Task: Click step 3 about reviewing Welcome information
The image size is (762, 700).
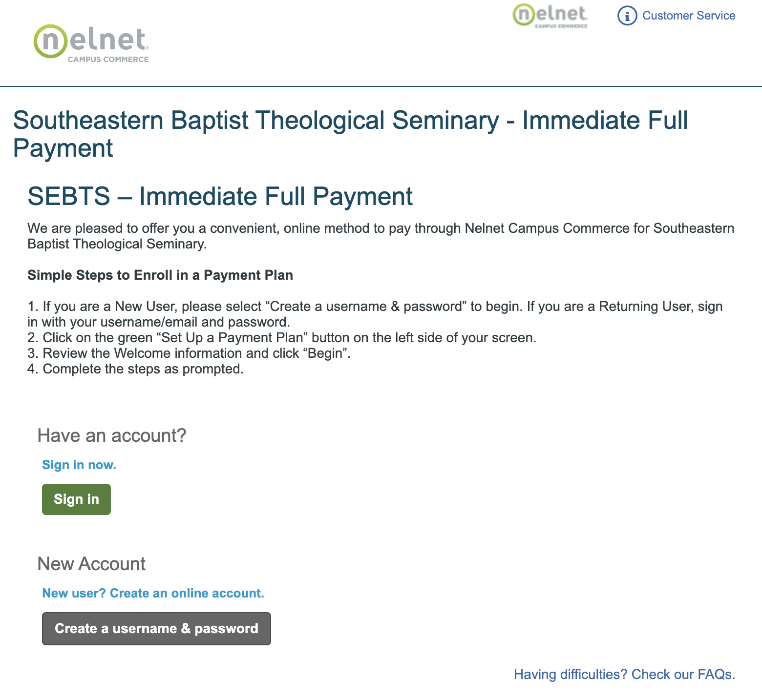Action: tap(189, 353)
